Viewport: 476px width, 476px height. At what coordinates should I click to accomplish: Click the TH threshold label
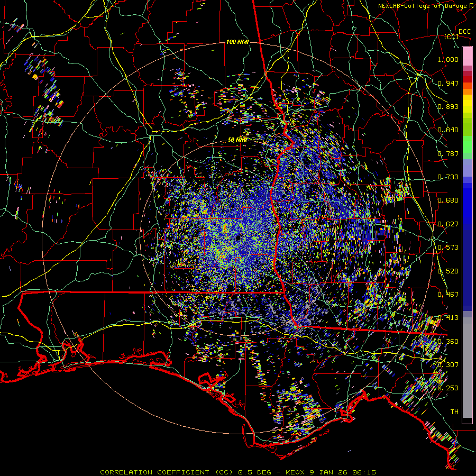click(454, 411)
